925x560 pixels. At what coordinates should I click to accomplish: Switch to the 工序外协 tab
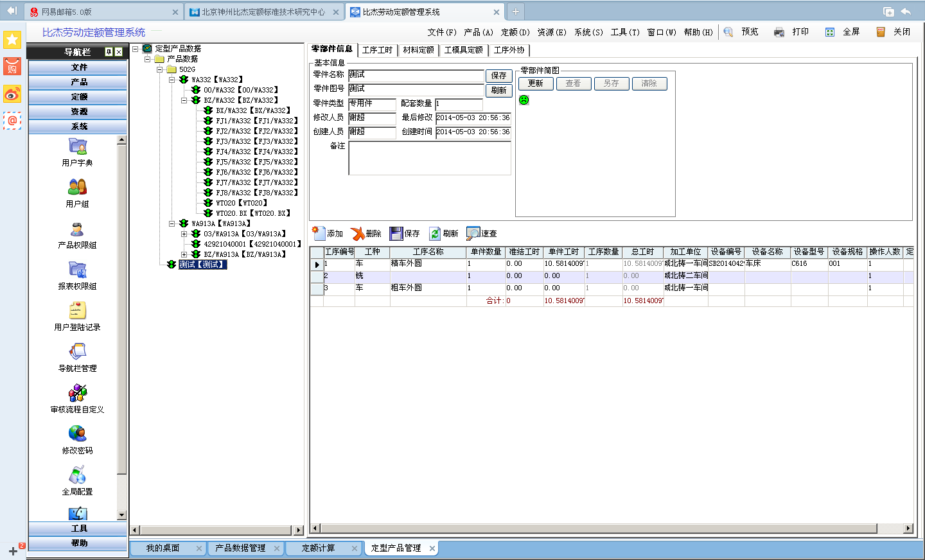pyautogui.click(x=509, y=50)
